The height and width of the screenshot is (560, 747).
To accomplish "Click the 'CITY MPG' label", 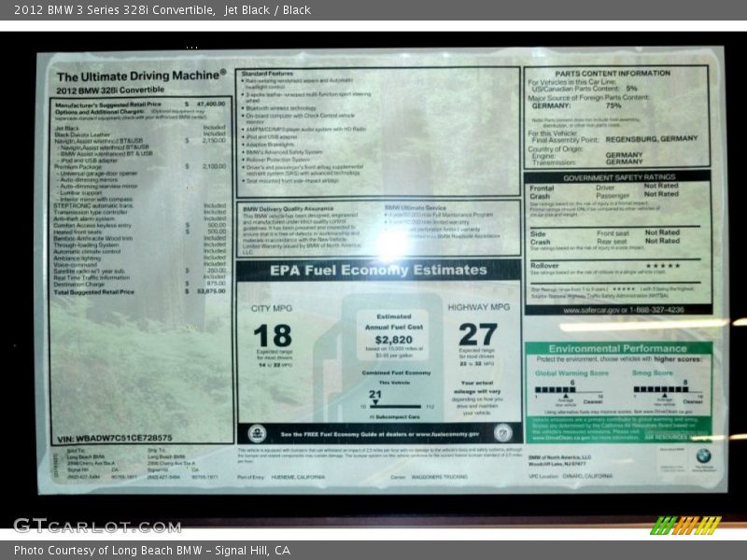I will [272, 309].
